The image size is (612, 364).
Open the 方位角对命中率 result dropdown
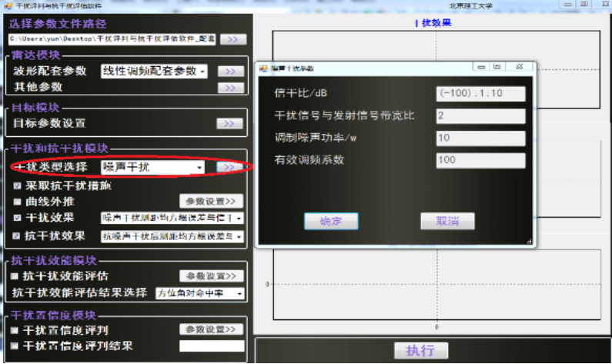[239, 293]
